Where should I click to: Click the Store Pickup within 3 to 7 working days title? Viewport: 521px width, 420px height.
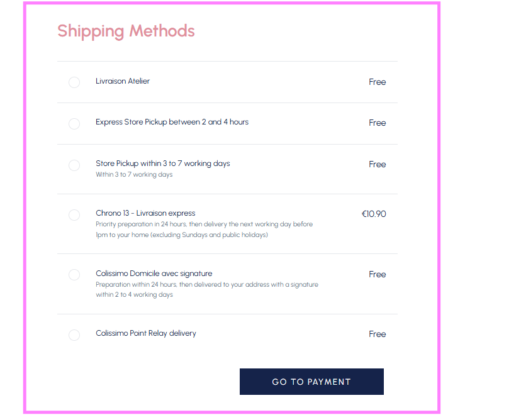click(163, 163)
